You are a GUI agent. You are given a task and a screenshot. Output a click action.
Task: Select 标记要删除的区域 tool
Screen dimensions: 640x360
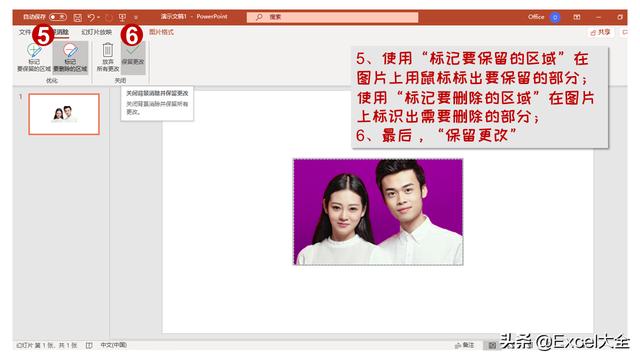[x=70, y=57]
